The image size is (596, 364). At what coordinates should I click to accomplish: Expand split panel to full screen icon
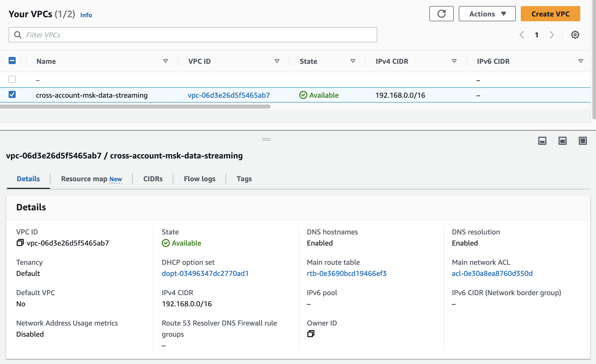pos(583,141)
